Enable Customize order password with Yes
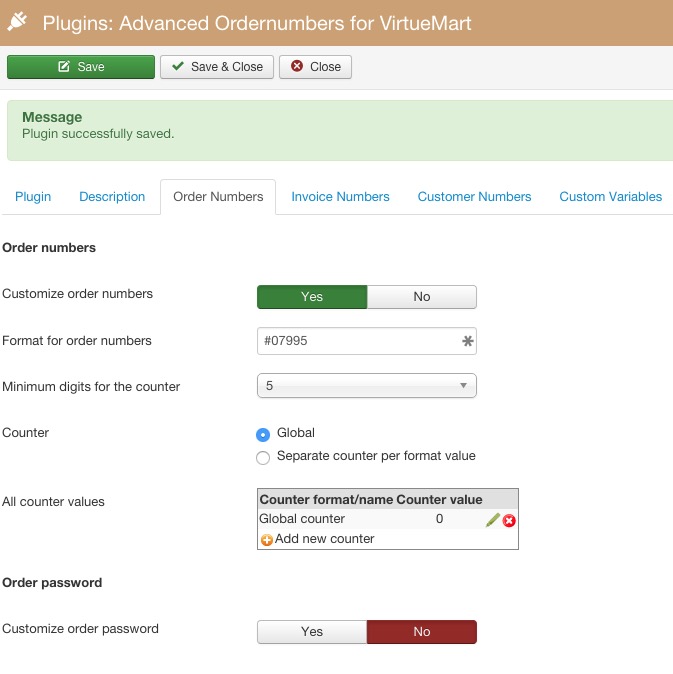The width and height of the screenshot is (673, 674). 312,632
